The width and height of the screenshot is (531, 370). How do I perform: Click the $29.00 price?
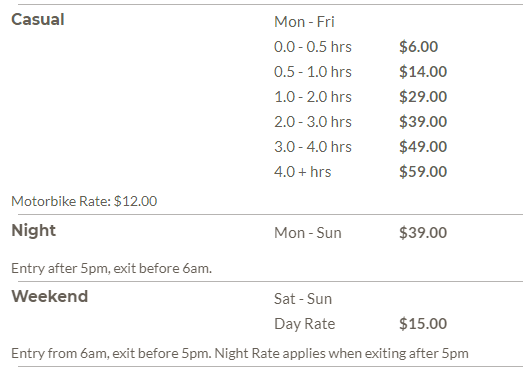point(423,97)
